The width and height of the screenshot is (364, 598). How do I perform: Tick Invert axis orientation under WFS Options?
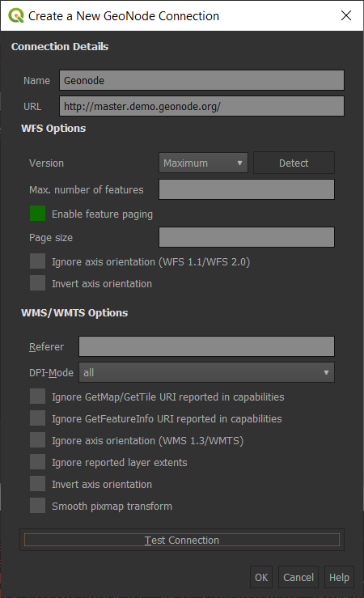tap(37, 283)
